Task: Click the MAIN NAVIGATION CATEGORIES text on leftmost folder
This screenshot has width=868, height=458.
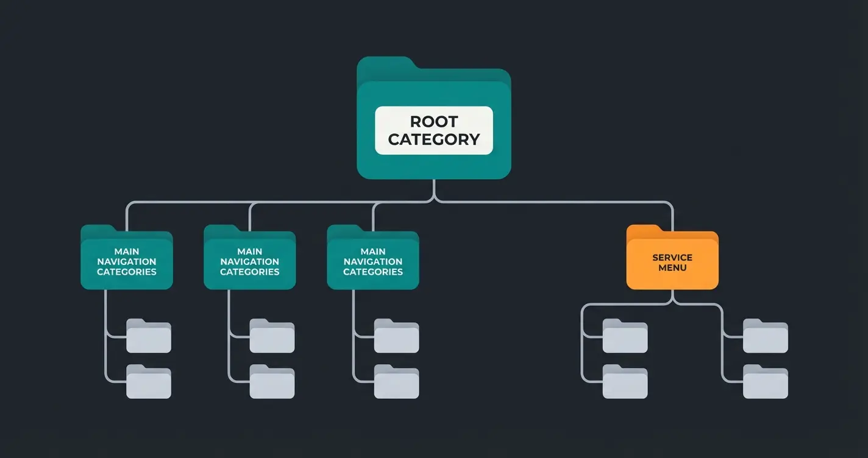Action: click(126, 262)
